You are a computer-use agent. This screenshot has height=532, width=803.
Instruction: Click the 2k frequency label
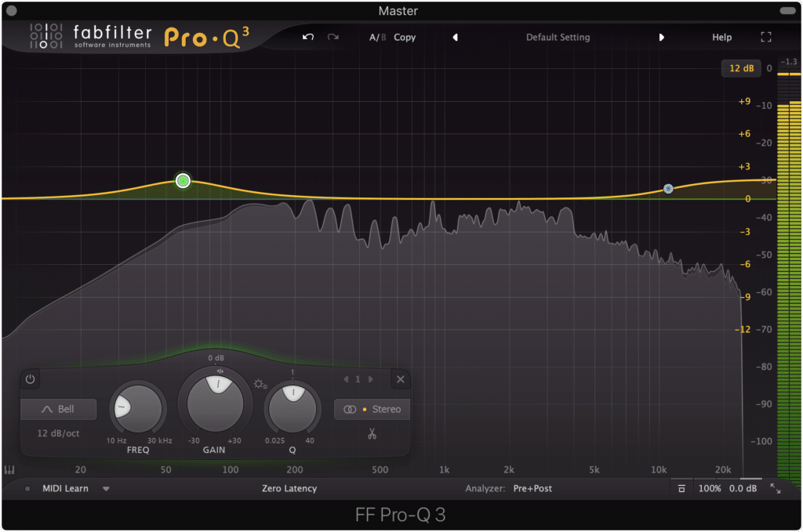pyautogui.click(x=508, y=469)
